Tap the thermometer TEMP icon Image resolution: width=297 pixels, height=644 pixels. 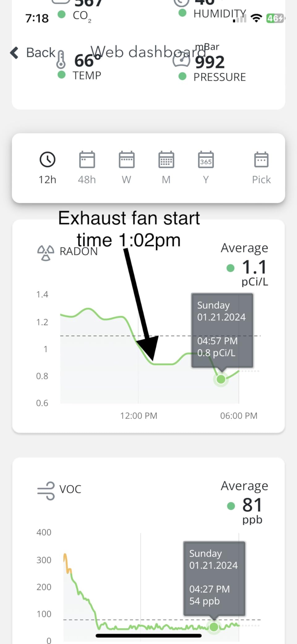[61, 59]
